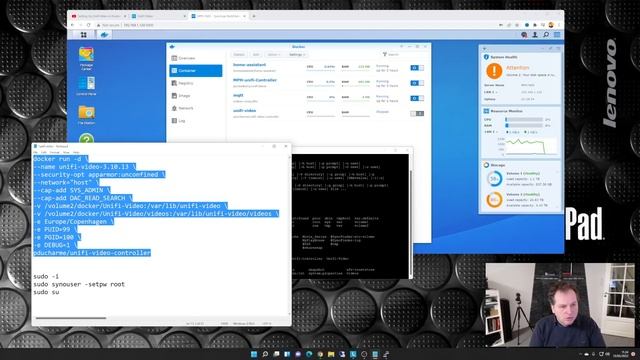The height and width of the screenshot is (360, 640).
Task: Open the DSM user account icon
Action: click(535, 35)
